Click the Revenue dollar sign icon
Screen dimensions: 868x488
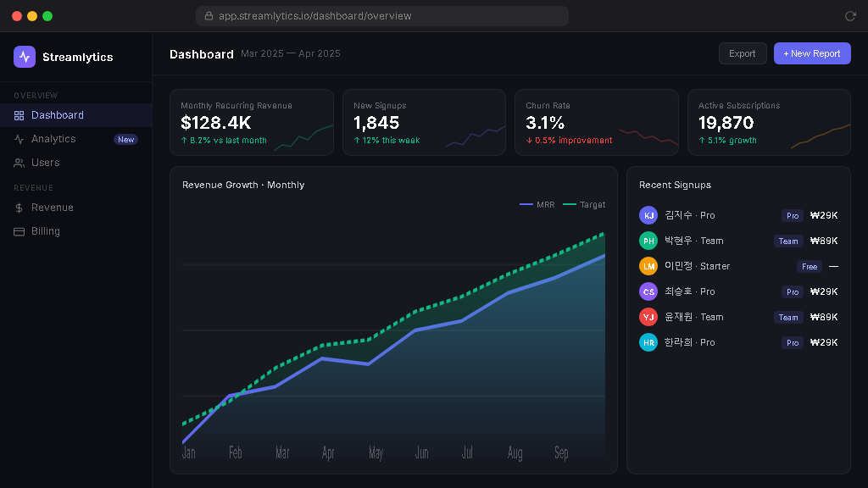tap(19, 208)
